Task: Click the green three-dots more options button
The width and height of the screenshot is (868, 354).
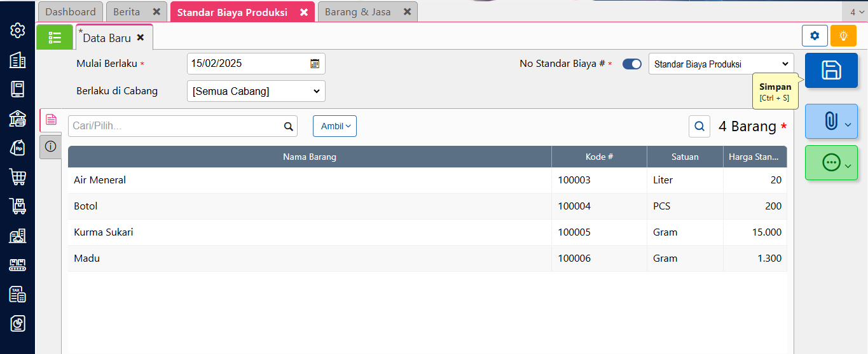Action: pyautogui.click(x=831, y=163)
